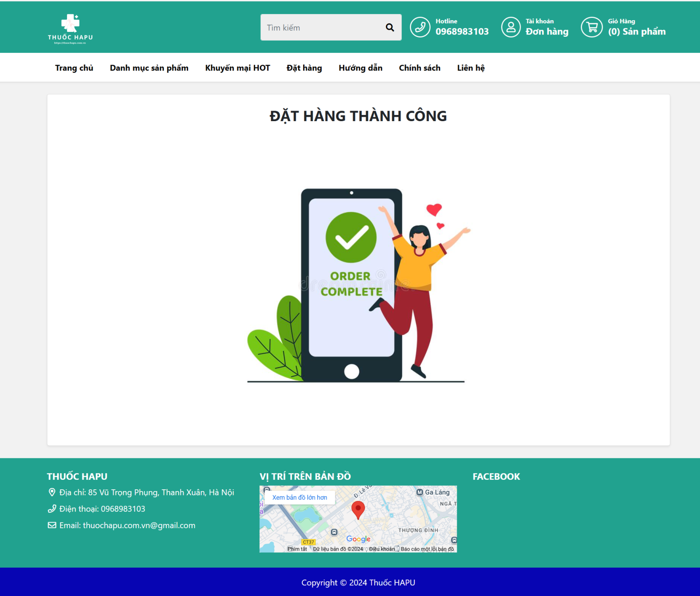This screenshot has width=700, height=596.
Task: Open Khuyến mại HOT page
Action: [x=237, y=68]
